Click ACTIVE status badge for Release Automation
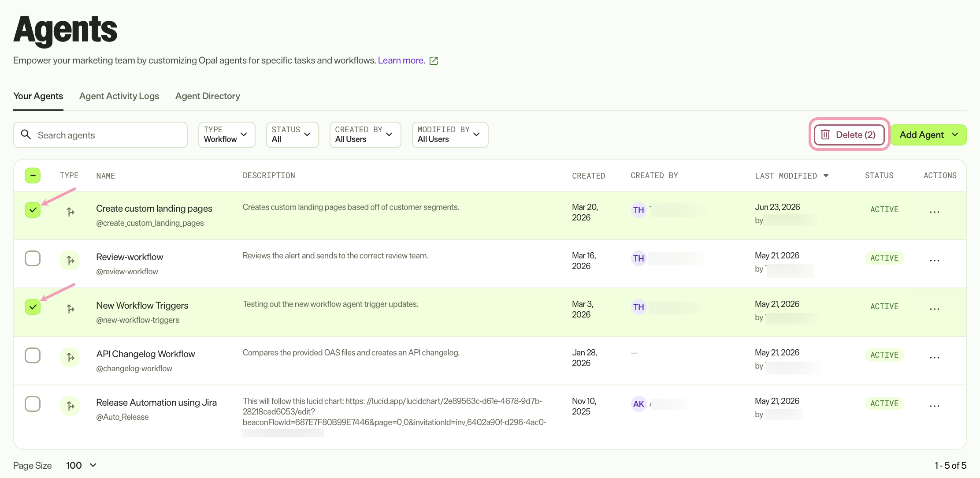 884,403
